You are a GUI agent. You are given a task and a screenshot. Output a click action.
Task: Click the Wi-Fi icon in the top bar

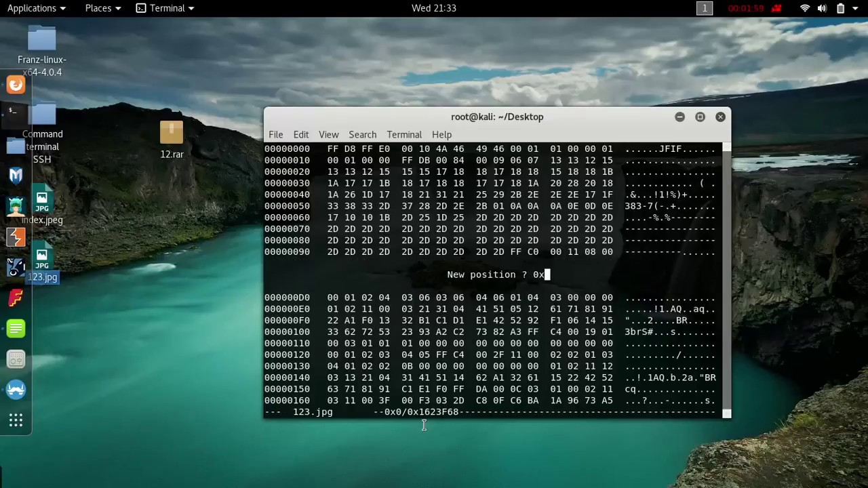tap(805, 8)
